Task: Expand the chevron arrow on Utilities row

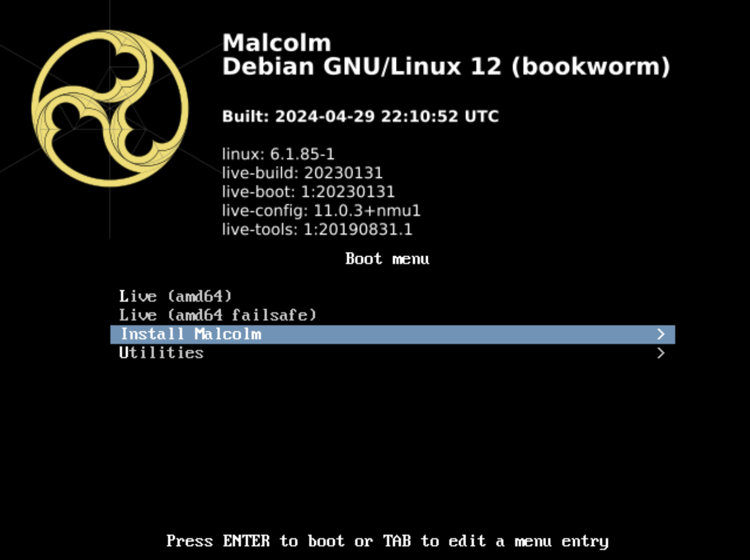Action: [x=661, y=353]
